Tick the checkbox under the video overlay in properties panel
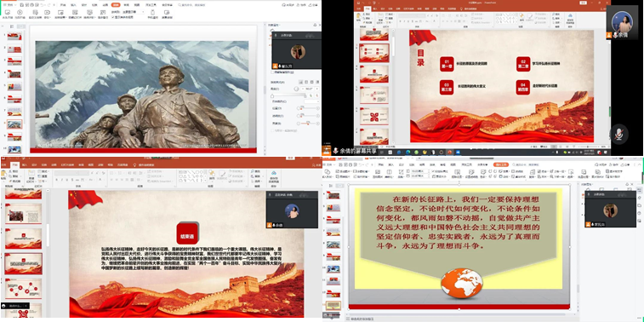 click(272, 72)
